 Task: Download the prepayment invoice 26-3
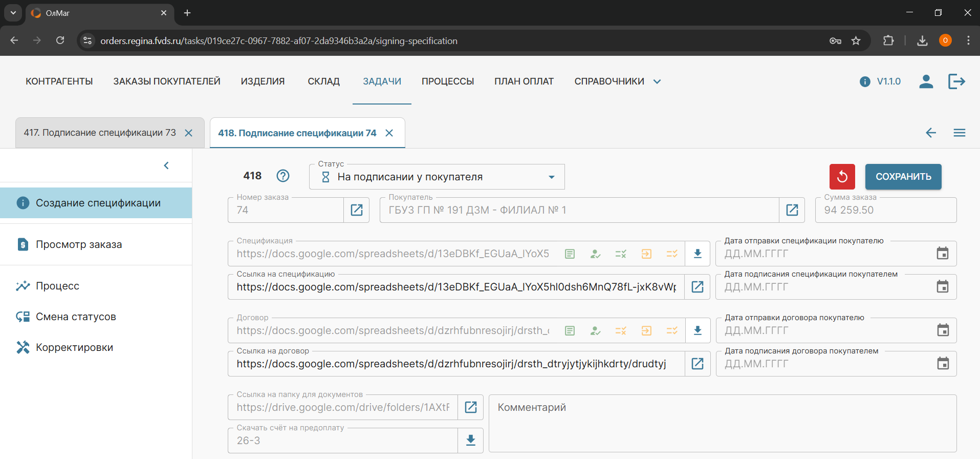(x=471, y=441)
